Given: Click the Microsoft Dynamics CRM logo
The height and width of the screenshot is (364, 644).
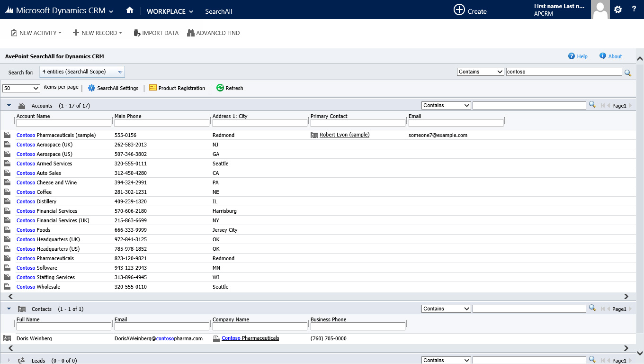Looking at the screenshot, I should tap(55, 11).
